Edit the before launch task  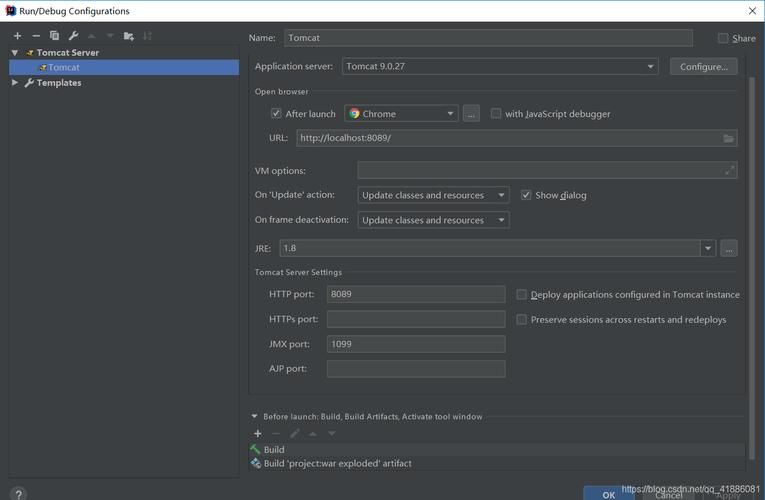[x=295, y=434]
